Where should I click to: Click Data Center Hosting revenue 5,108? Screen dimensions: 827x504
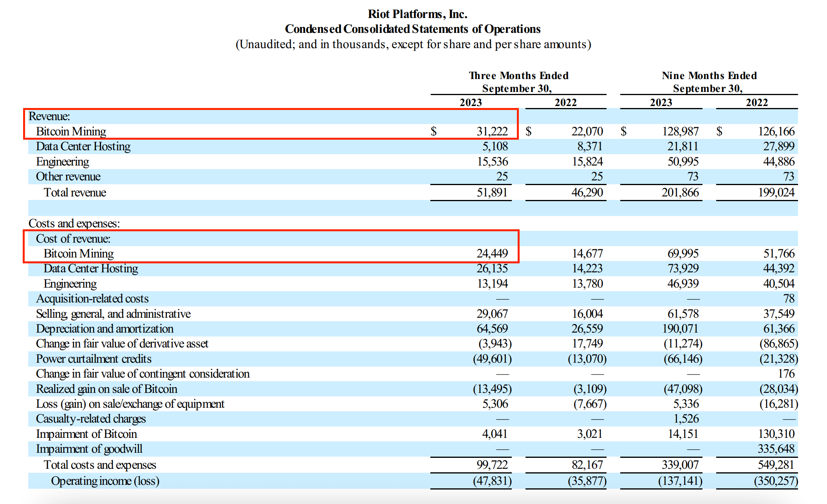[x=495, y=146]
